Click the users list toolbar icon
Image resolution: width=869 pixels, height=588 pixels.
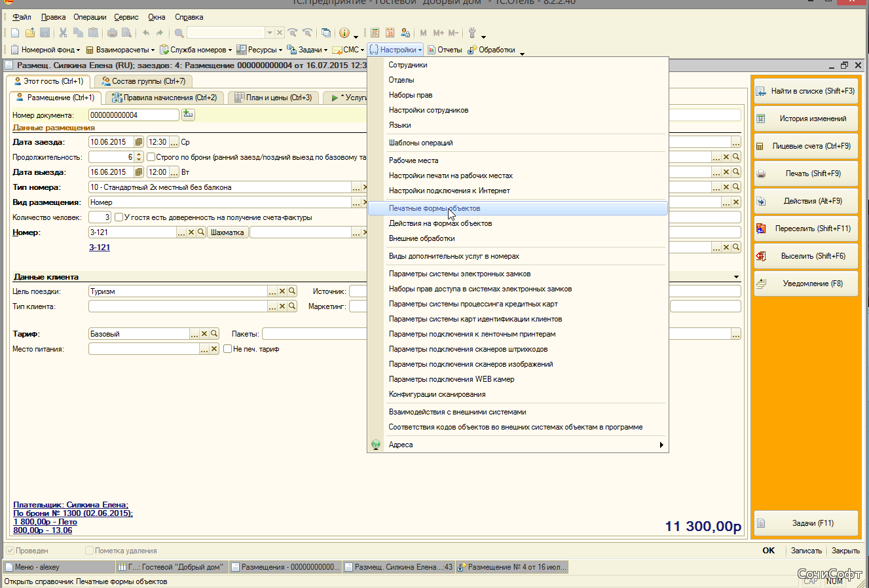click(x=405, y=33)
